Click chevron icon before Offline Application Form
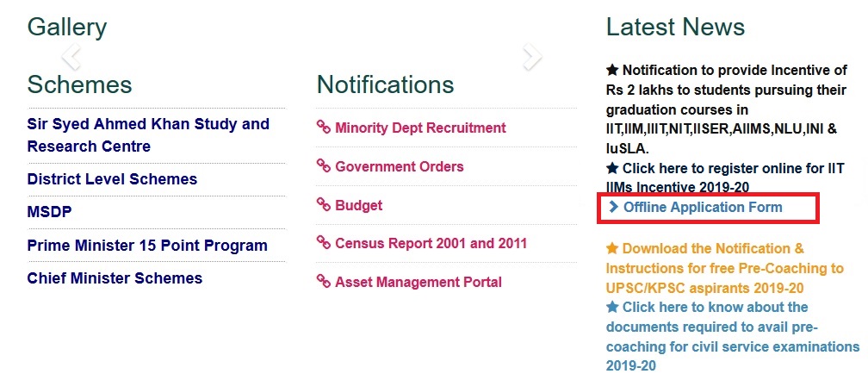868x374 pixels. coord(613,207)
